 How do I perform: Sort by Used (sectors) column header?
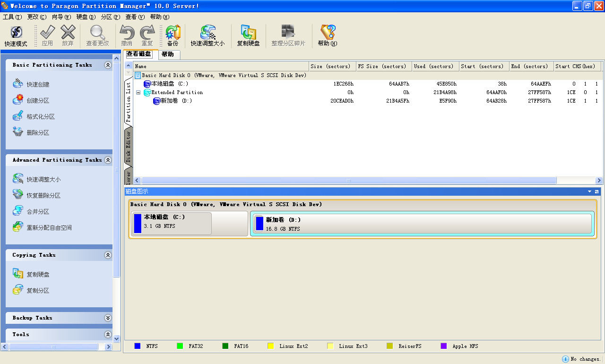[435, 66]
